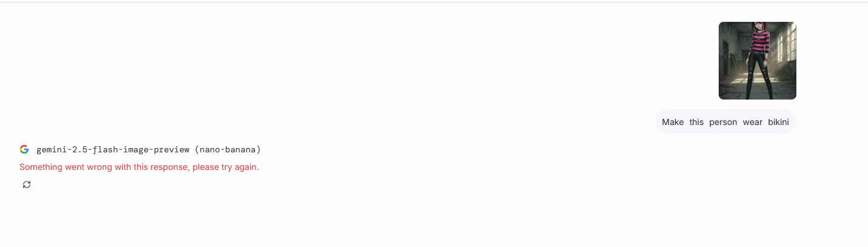This screenshot has height=247, width=868.
Task: Click the word "response" in the error
Action: [x=170, y=167]
